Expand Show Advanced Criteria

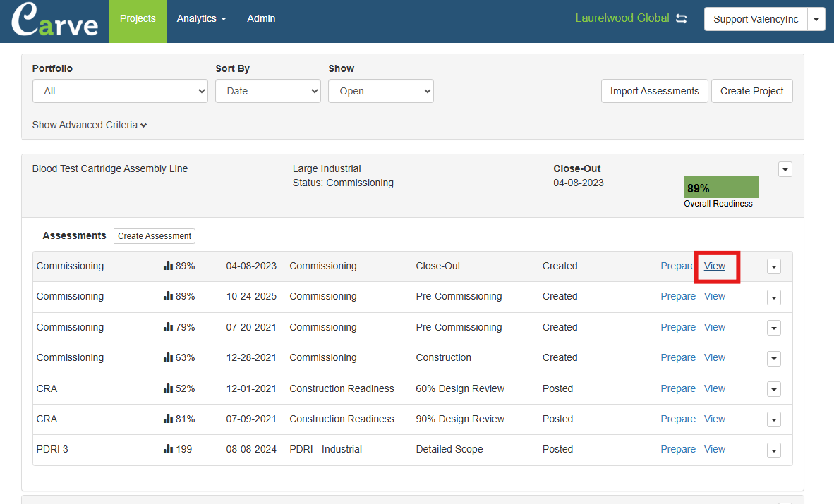90,125
